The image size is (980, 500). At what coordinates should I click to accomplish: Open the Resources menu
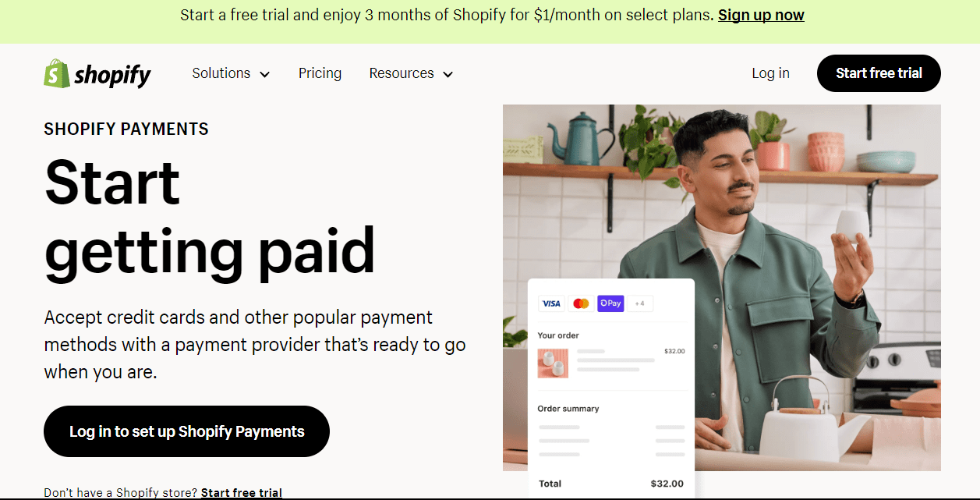pos(411,73)
